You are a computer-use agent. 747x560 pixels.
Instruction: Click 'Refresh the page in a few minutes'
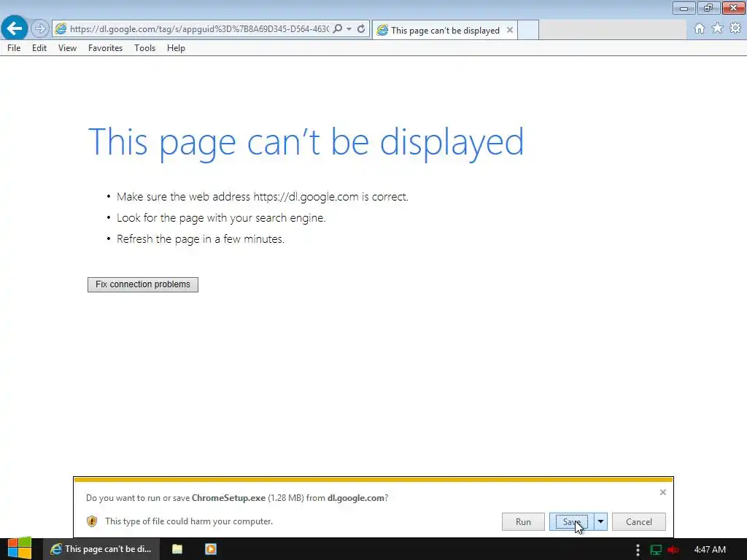[x=201, y=239]
